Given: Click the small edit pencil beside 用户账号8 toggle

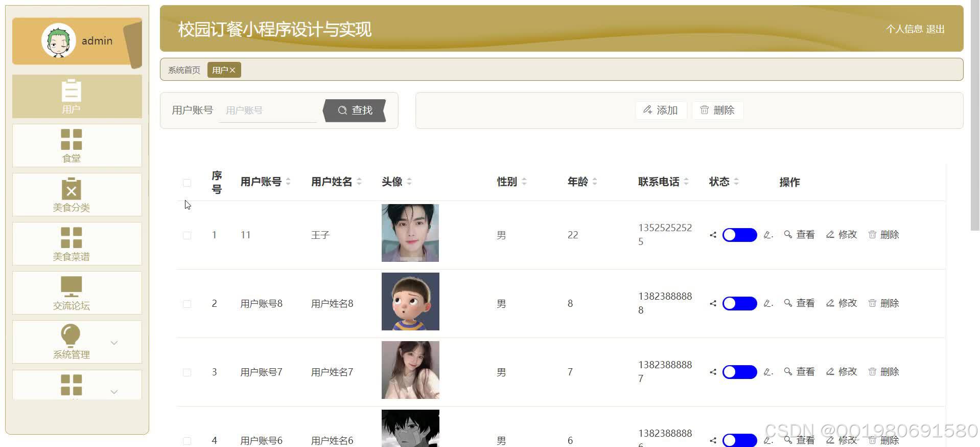Looking at the screenshot, I should point(768,303).
